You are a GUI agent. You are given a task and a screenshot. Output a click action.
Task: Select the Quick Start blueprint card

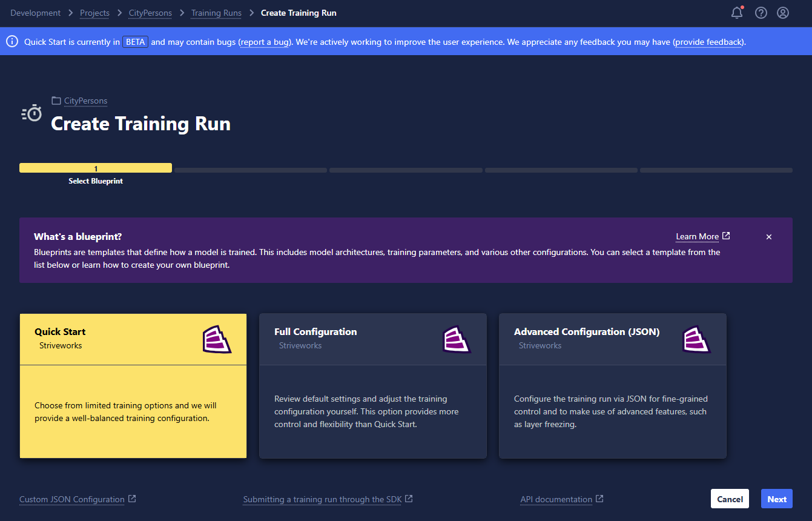click(133, 385)
